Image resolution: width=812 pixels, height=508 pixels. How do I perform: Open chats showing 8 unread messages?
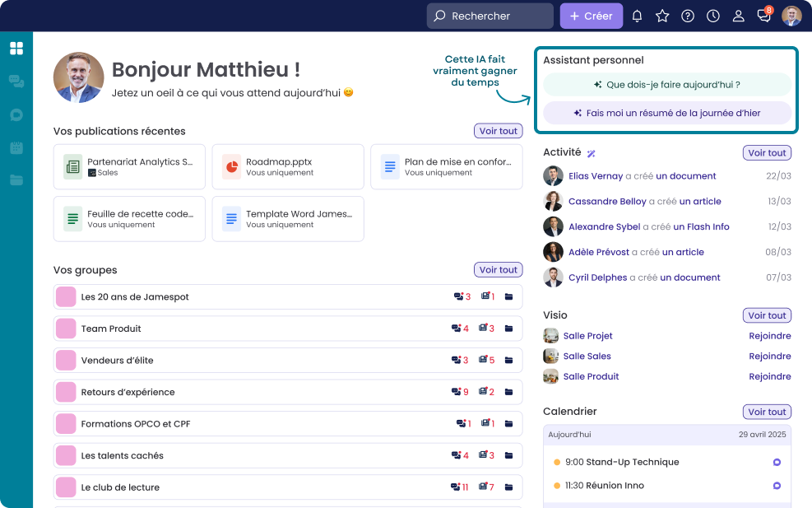[763, 16]
